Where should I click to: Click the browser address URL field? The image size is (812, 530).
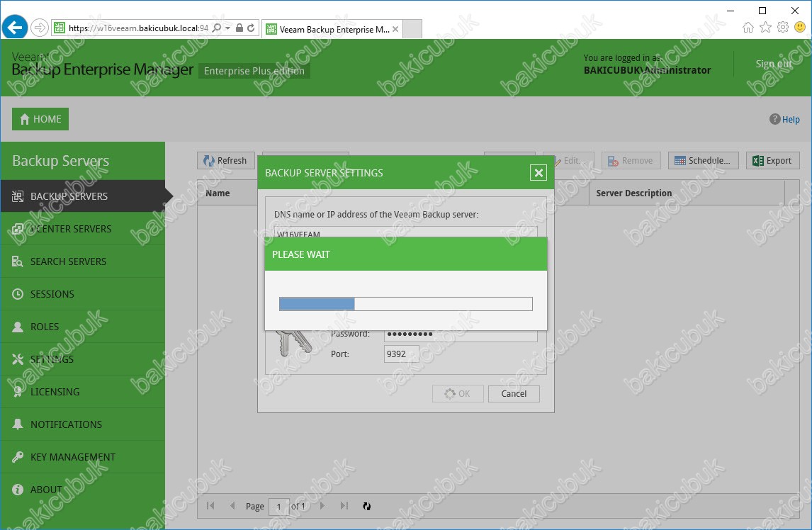(x=137, y=28)
